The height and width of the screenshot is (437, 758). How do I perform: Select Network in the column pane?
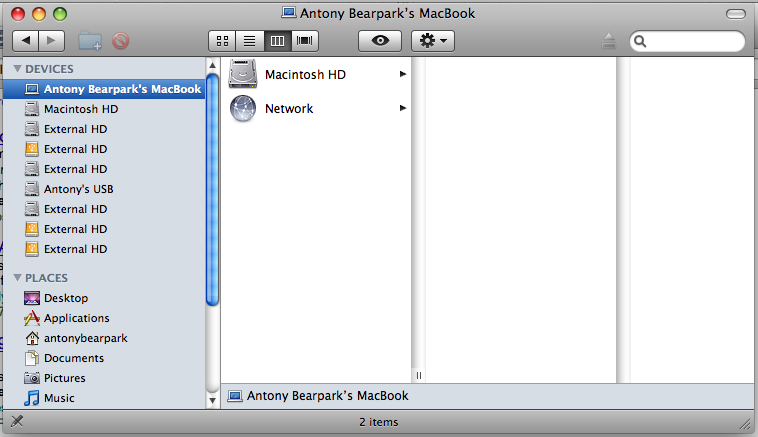[316, 108]
